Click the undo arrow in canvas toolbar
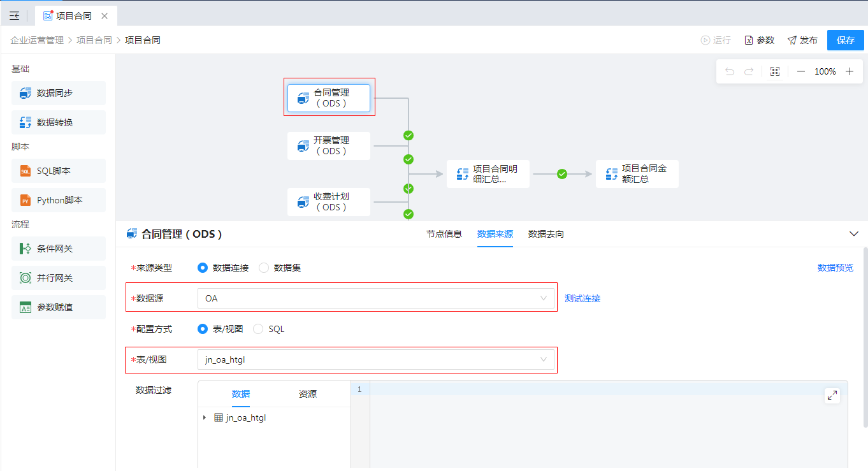This screenshot has height=471, width=868. 730,72
